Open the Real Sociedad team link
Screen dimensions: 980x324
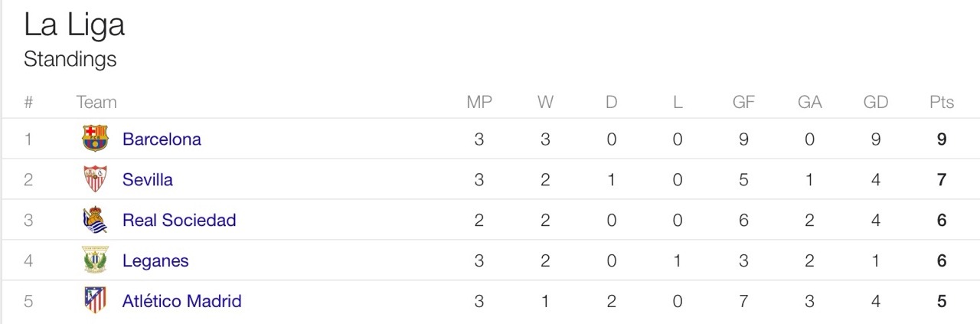tap(179, 221)
